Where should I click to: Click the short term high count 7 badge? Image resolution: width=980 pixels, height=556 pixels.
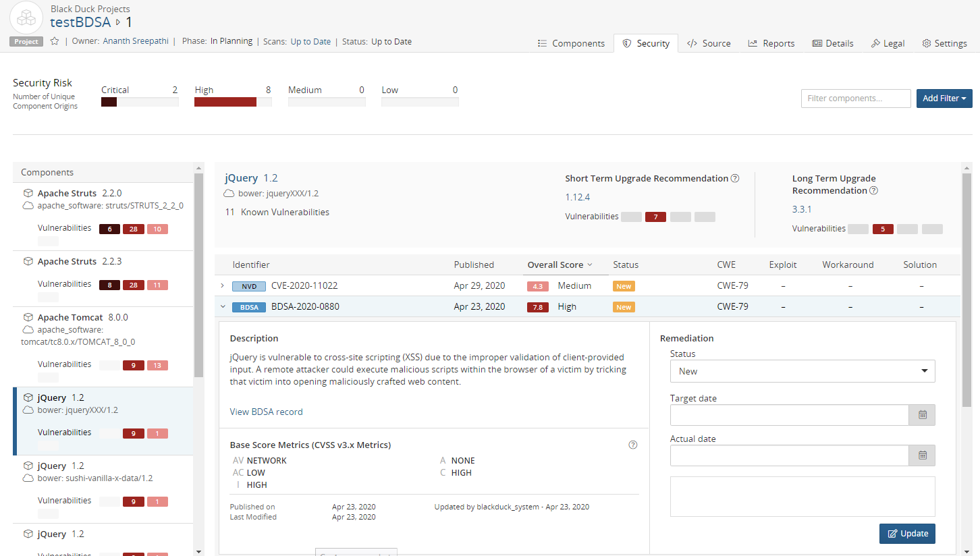coord(655,217)
